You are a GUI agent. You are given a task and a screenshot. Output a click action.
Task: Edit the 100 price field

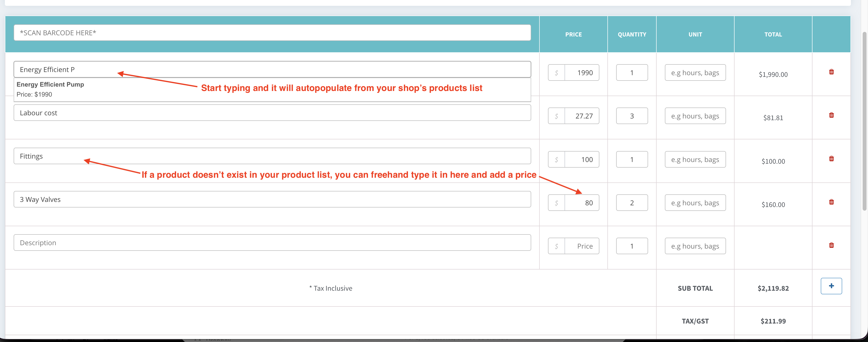point(582,159)
